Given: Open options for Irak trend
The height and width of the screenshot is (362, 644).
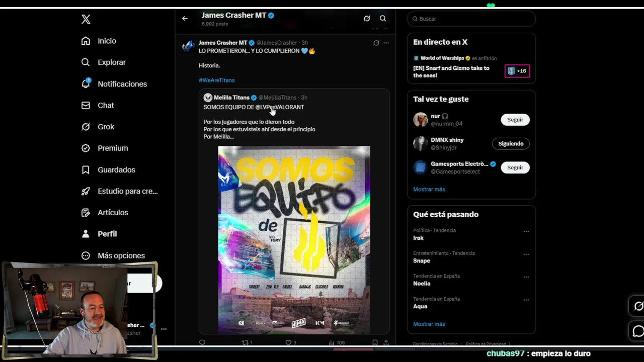Looking at the screenshot, I should click(526, 231).
